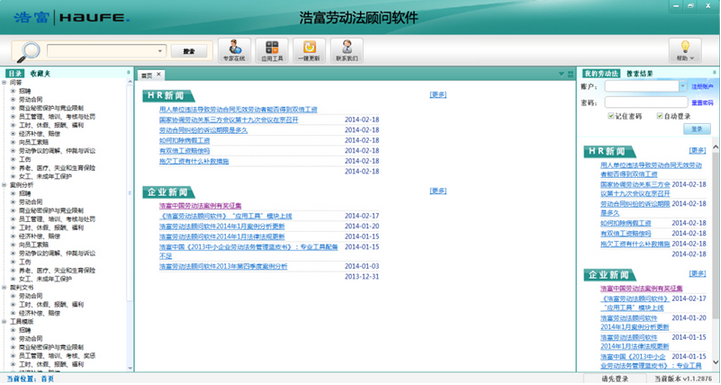Click the 登录 login button
Image resolution: width=721 pixels, height=385 pixels.
(x=697, y=129)
